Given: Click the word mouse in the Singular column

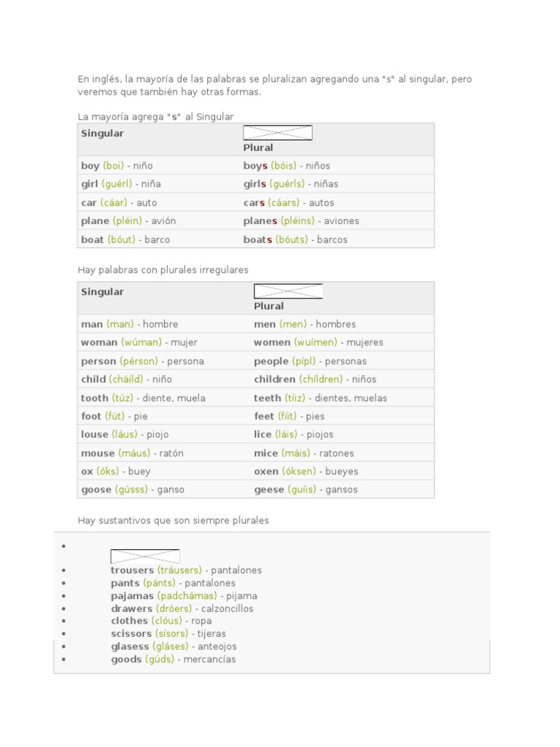Looking at the screenshot, I should 98,453.
